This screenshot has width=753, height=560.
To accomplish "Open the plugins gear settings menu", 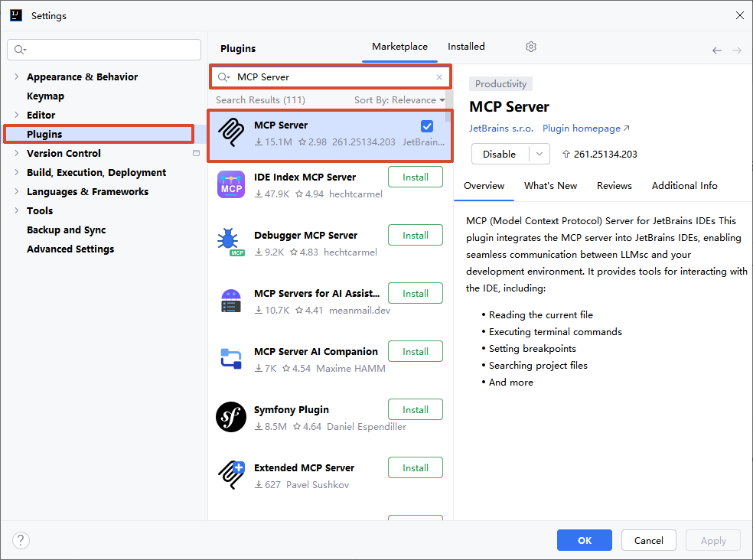I will click(530, 47).
